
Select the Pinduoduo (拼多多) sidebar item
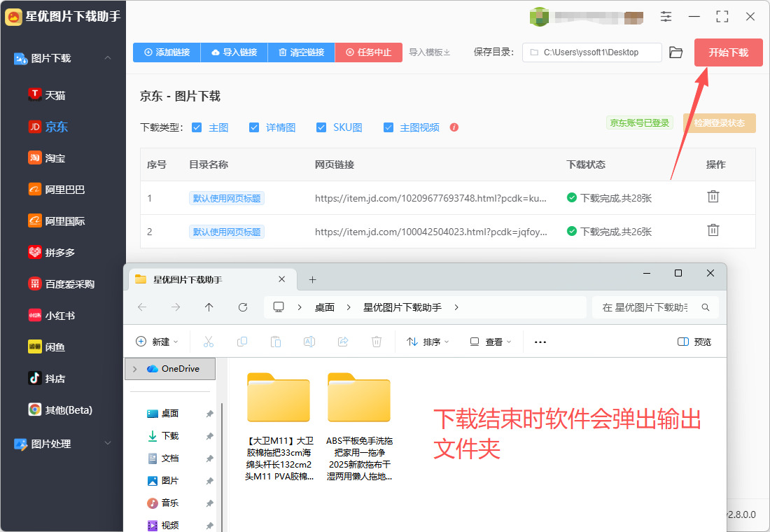52,253
